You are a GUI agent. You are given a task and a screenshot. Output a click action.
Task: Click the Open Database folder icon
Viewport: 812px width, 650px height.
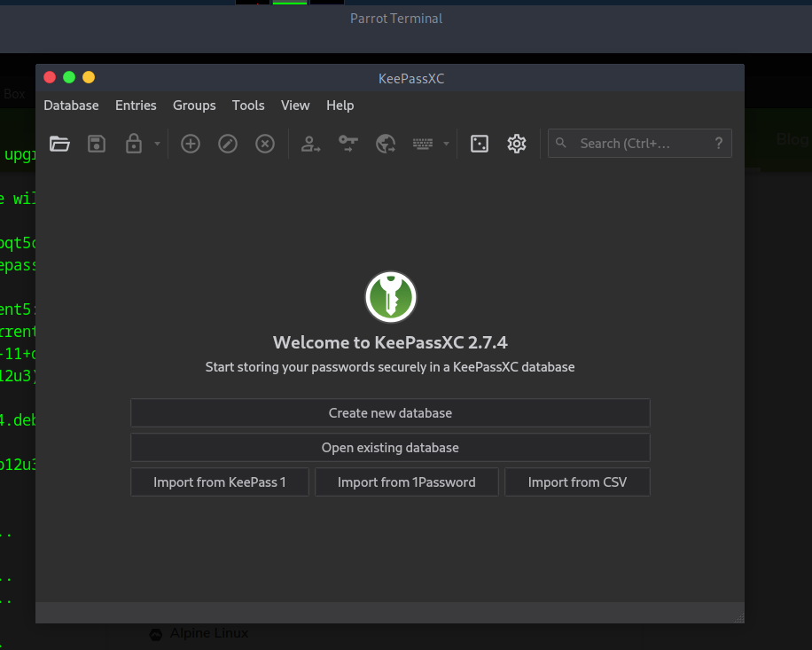point(59,144)
